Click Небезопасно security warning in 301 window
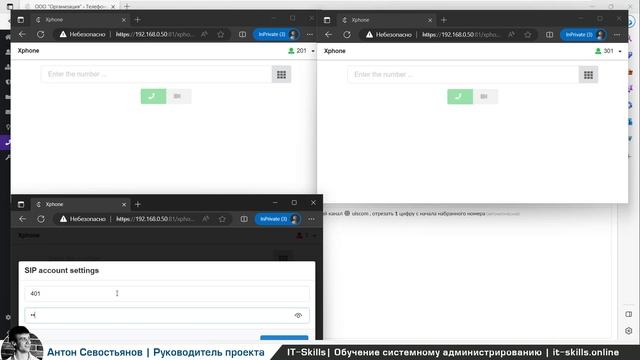 pos(389,35)
